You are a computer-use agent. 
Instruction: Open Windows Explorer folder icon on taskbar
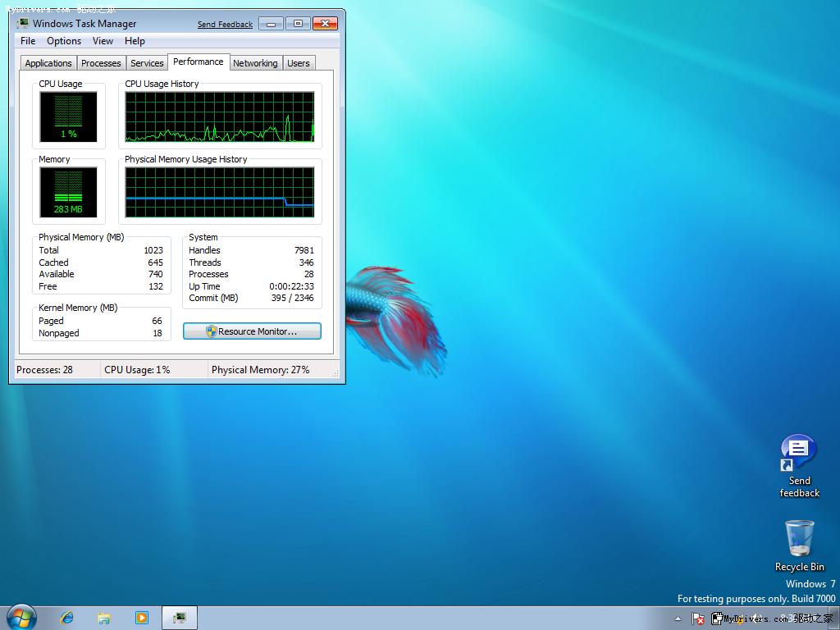[x=104, y=619]
